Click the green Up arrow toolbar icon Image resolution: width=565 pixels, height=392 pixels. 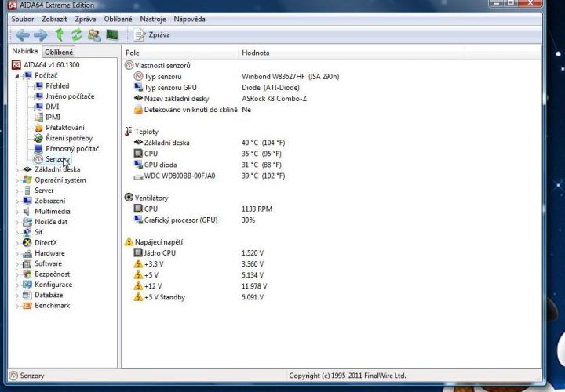pyautogui.click(x=60, y=35)
